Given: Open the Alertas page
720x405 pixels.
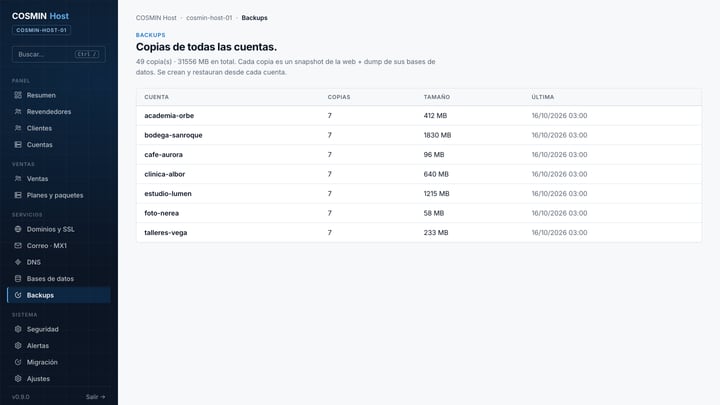Looking at the screenshot, I should pyautogui.click(x=59, y=346).
